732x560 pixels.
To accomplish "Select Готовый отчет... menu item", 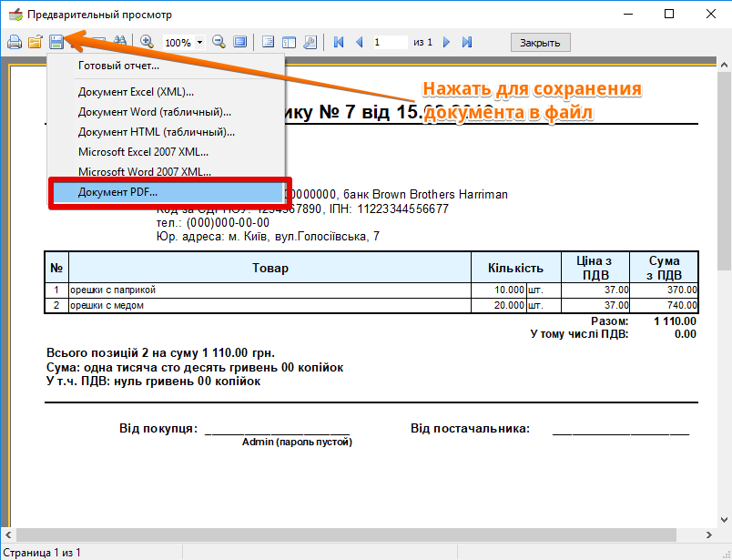I will point(166,66).
